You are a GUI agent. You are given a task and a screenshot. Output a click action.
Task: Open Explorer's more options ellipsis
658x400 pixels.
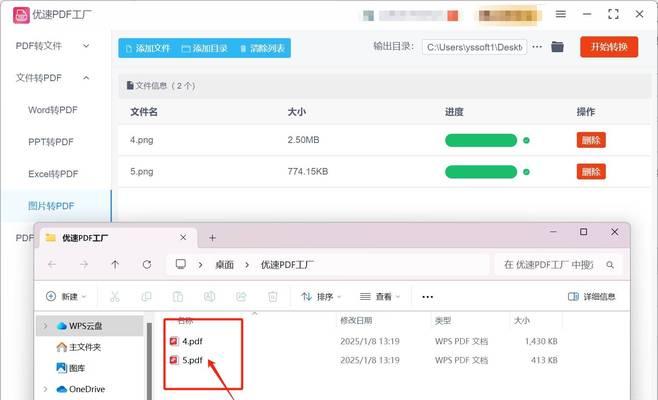[428, 297]
